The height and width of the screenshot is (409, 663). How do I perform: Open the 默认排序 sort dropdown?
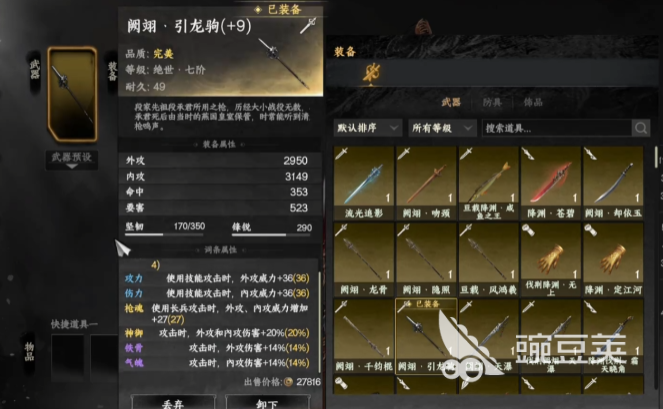point(367,128)
